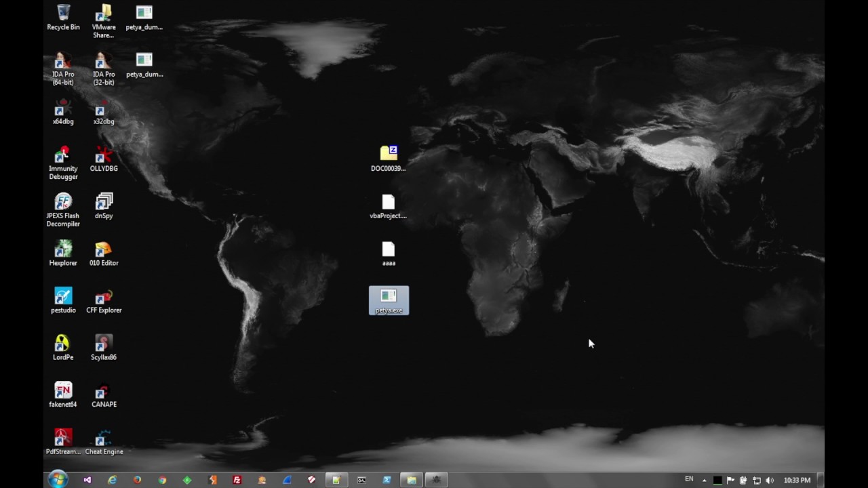Open Windows Explorer from the taskbar
Image resolution: width=868 pixels, height=488 pixels.
pos(412,480)
